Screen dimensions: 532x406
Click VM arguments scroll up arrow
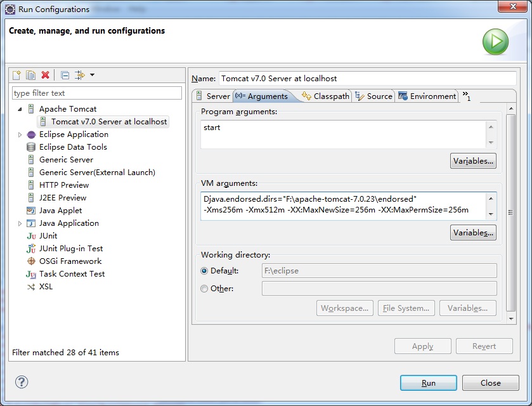click(x=491, y=199)
